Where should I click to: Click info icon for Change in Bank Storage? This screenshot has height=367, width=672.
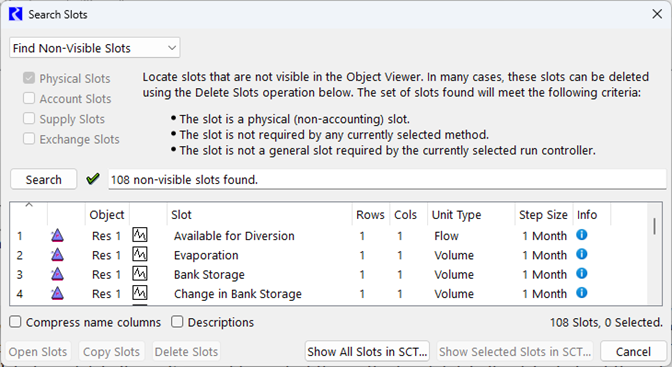click(581, 293)
